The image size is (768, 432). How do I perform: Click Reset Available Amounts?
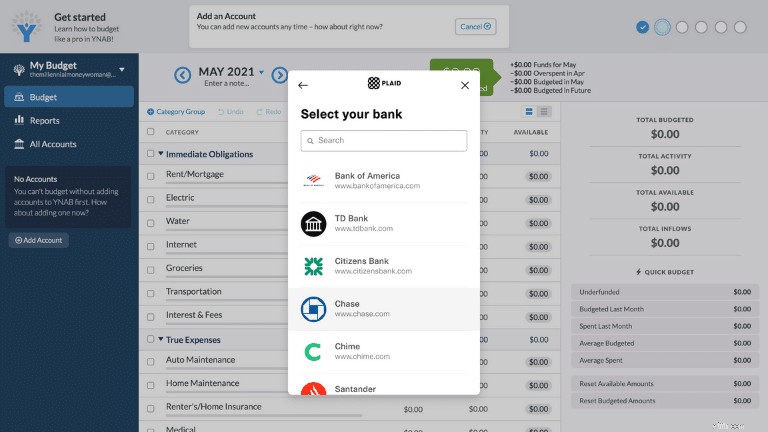tap(665, 384)
